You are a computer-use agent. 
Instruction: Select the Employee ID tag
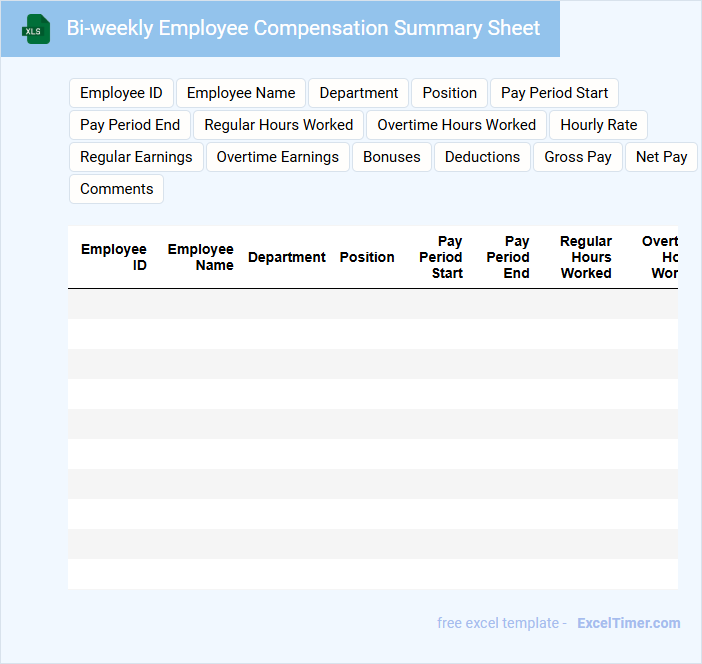pyautogui.click(x=121, y=93)
